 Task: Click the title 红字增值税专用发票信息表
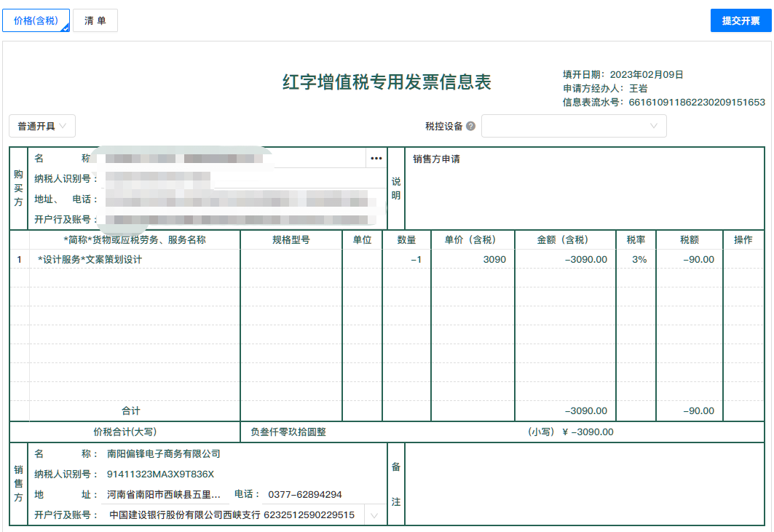click(387, 82)
